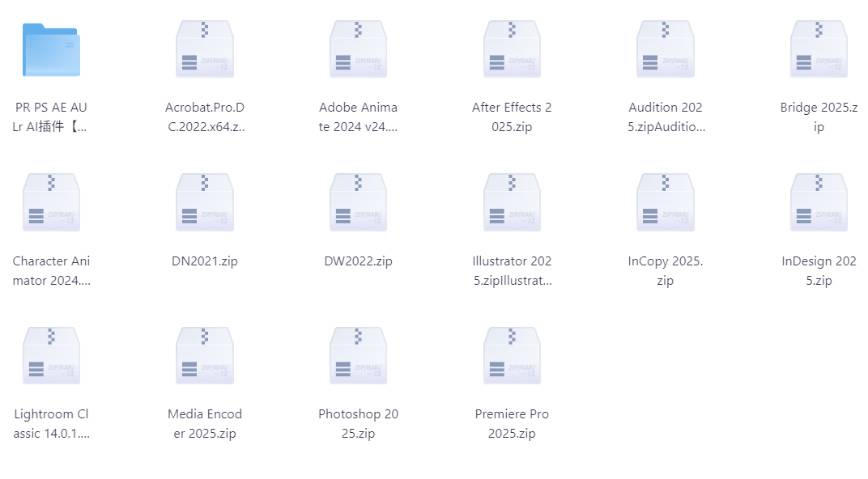The height and width of the screenshot is (479, 868).
Task: Click the Photoshop 2025.zip archive icon
Action: 358,356
